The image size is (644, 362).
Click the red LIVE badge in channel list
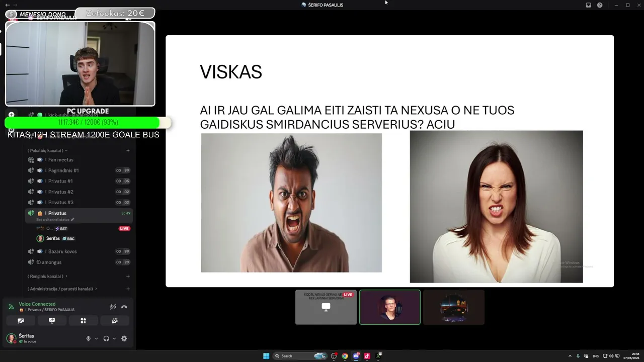point(124,229)
